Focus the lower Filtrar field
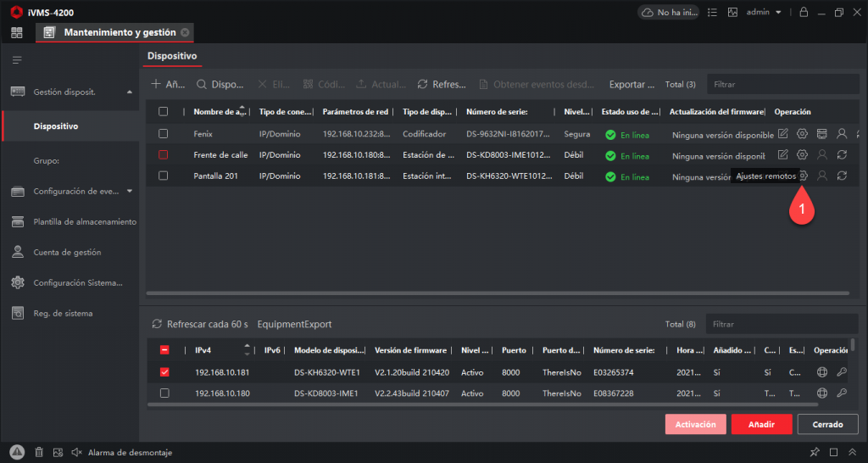The height and width of the screenshot is (463, 868). [782, 324]
